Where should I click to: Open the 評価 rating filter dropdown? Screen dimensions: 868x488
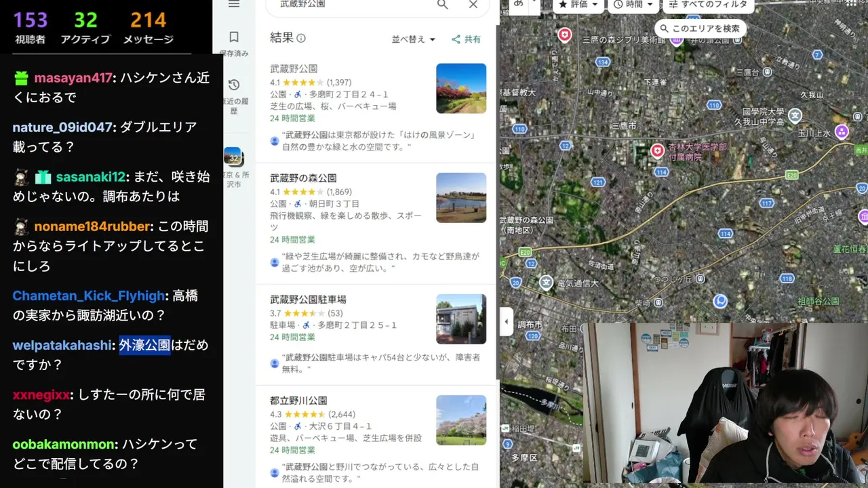point(578,5)
